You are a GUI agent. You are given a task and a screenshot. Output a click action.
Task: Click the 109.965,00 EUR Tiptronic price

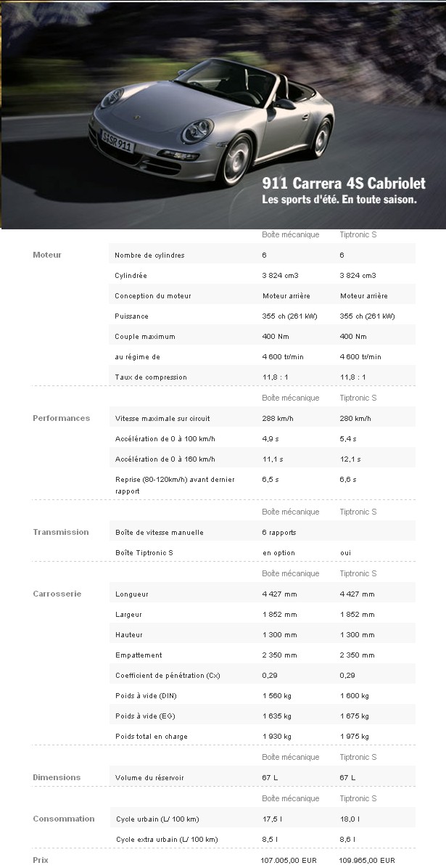coord(367,861)
